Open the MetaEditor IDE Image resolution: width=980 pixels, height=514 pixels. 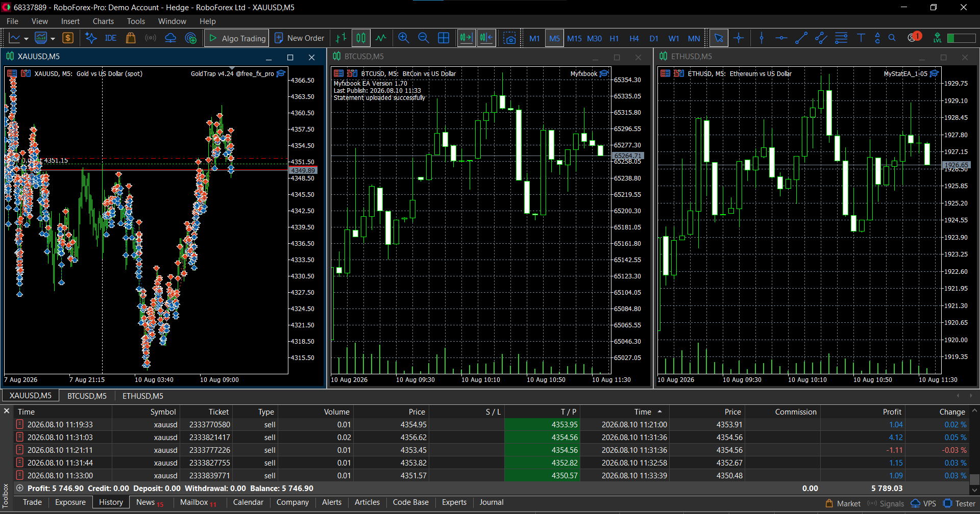[x=110, y=38]
